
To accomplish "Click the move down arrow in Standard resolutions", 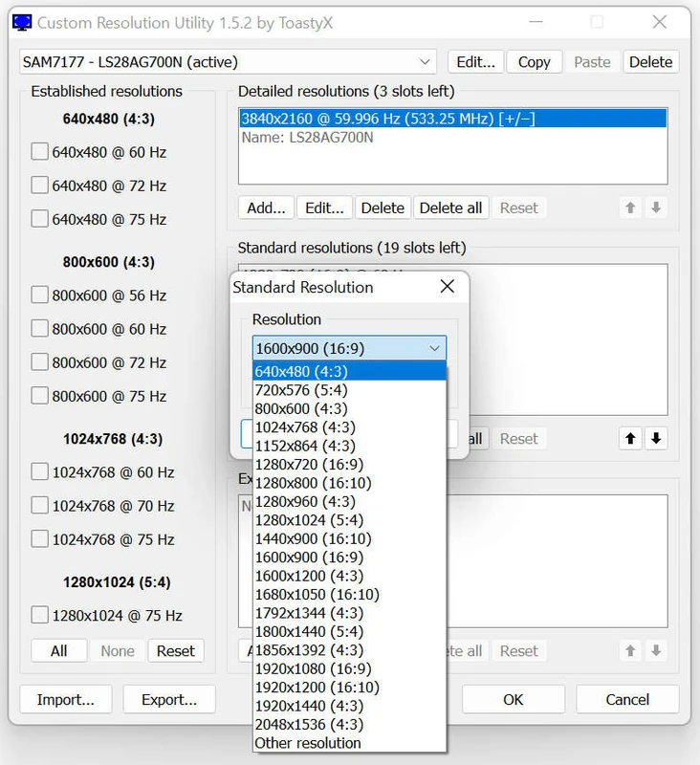I will (655, 439).
